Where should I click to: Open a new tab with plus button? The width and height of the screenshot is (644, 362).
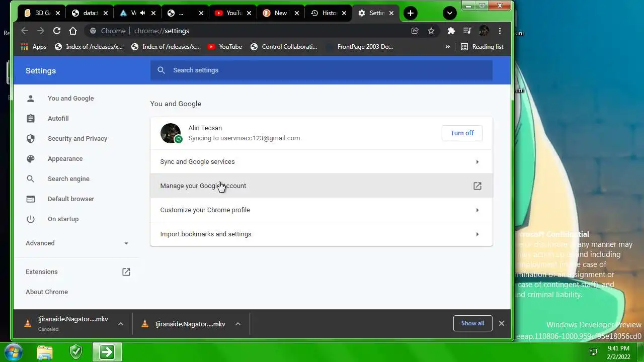pyautogui.click(x=411, y=13)
